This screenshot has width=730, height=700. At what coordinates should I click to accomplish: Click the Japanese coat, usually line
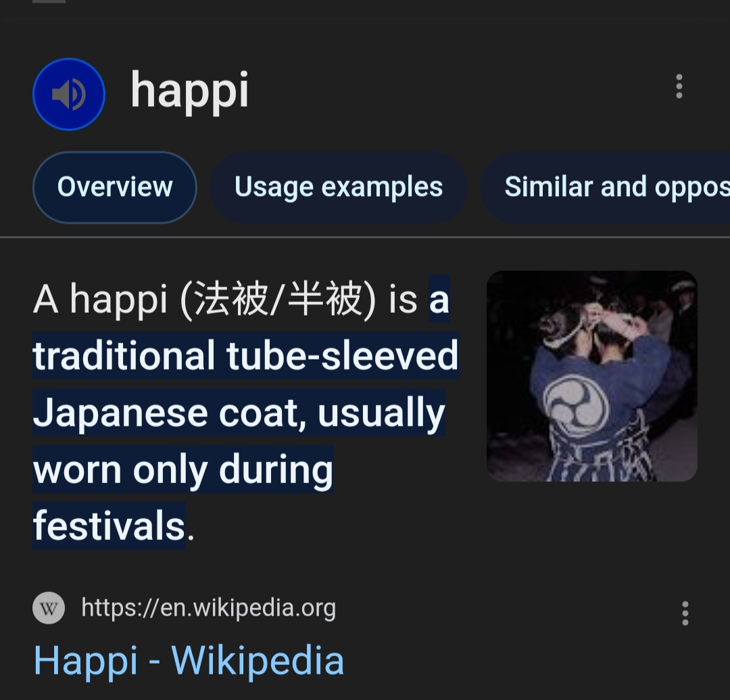tap(239, 413)
